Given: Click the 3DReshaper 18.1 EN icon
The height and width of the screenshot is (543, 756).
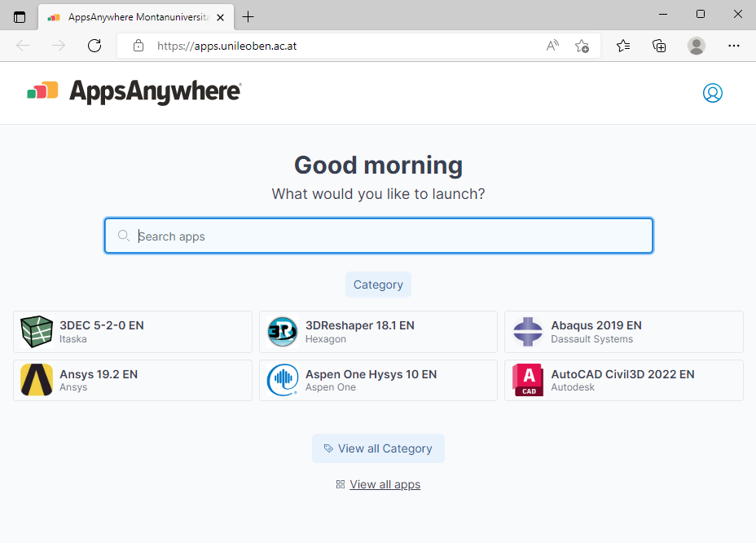Looking at the screenshot, I should click(x=283, y=332).
